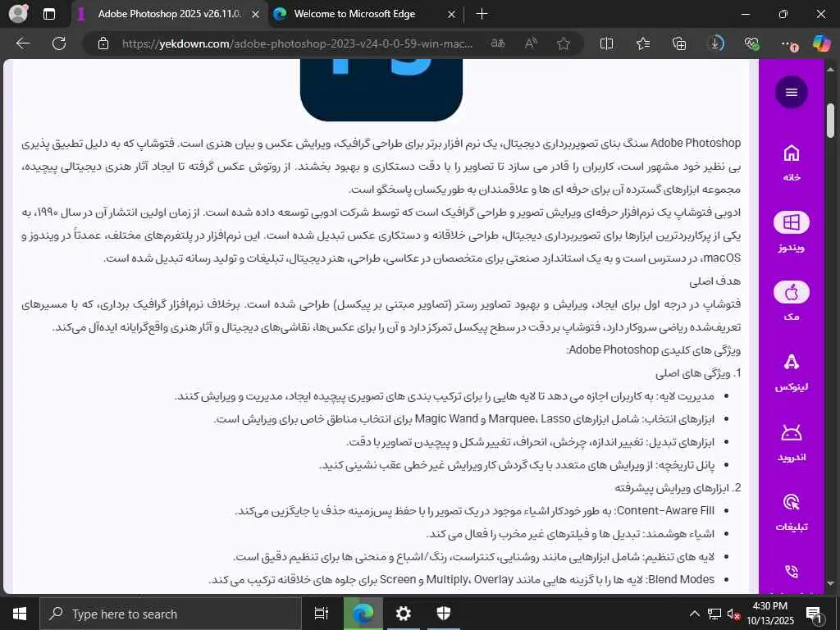Start Read aloud from address bar
840x630 pixels.
531,43
